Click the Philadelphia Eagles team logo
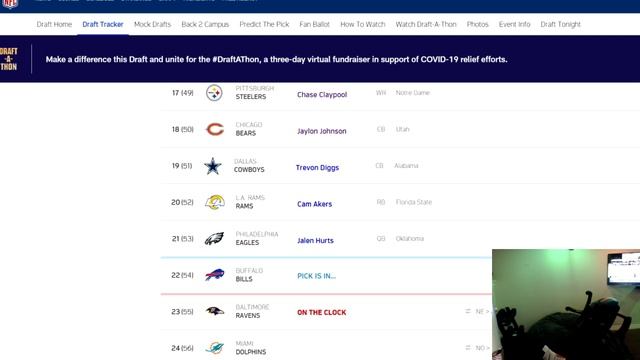Image resolution: width=640 pixels, height=360 pixels. [x=214, y=238]
